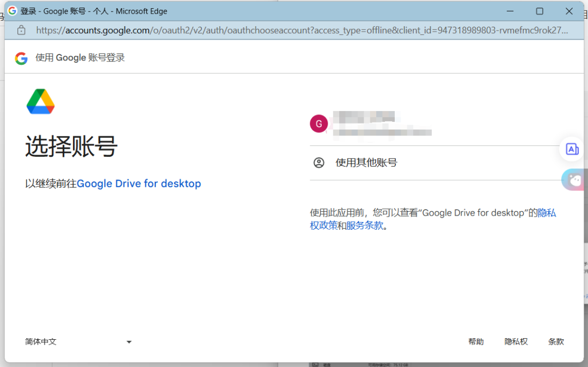Click 条款 footer link
The image size is (588, 367).
click(x=556, y=341)
